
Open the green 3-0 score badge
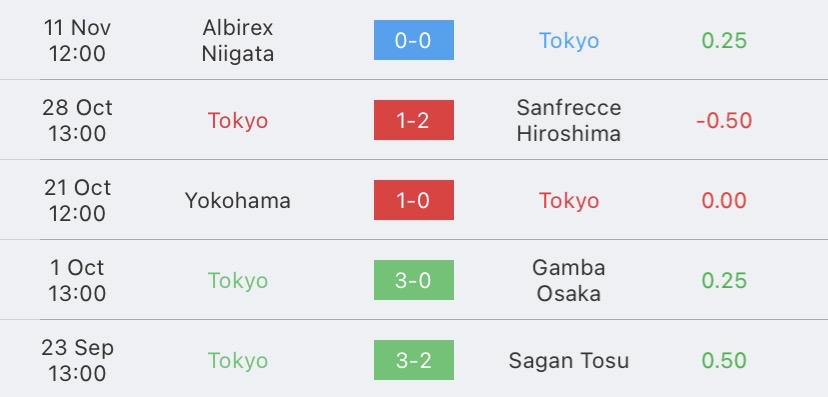click(x=413, y=280)
